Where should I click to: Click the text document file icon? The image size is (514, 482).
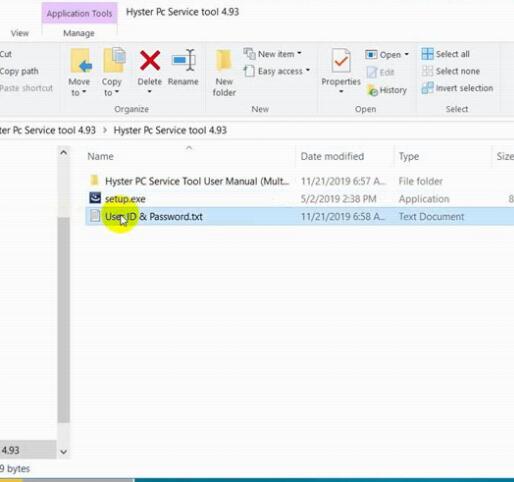[x=95, y=216]
